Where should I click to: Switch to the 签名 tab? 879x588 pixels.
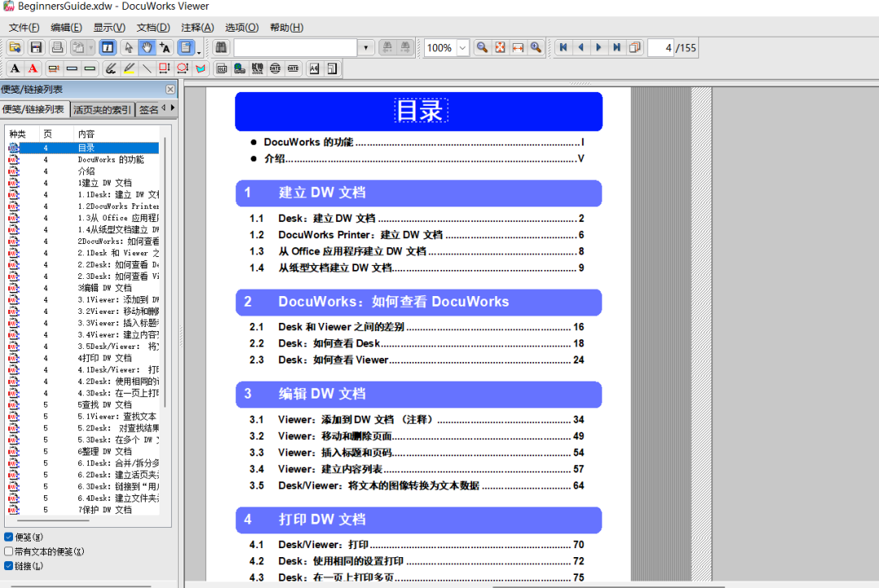[149, 110]
